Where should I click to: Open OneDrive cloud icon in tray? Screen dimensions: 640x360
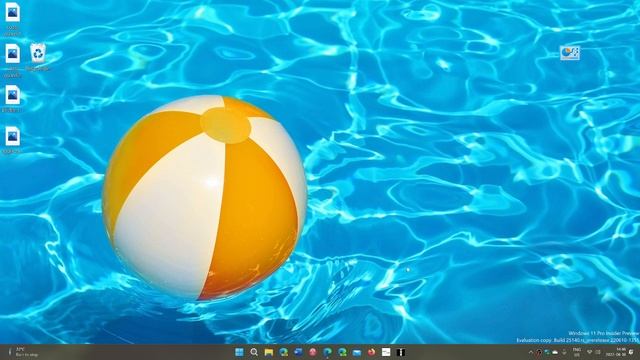[555, 352]
